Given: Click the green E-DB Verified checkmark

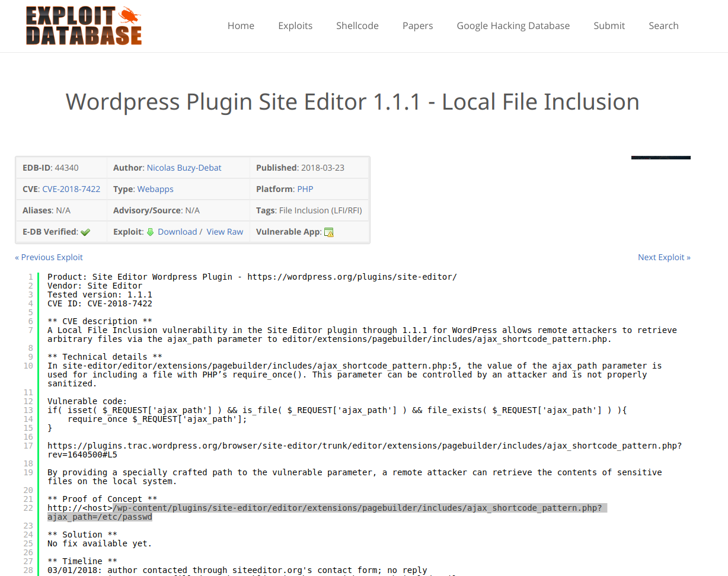Looking at the screenshot, I should 85,232.
